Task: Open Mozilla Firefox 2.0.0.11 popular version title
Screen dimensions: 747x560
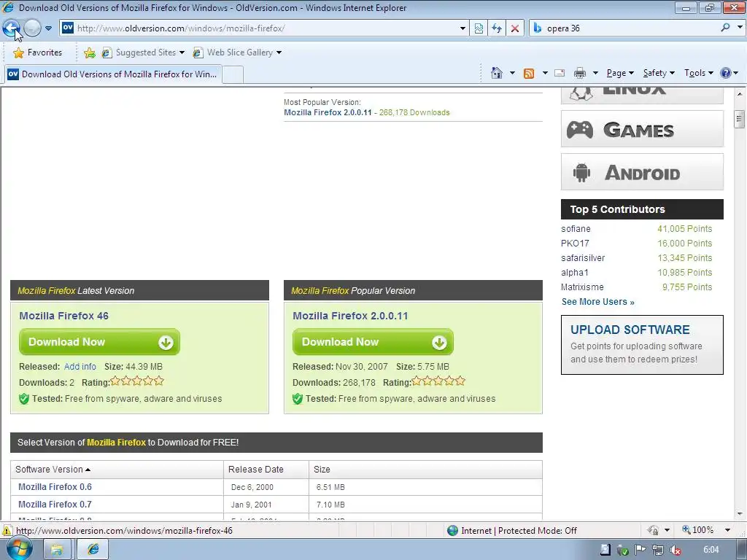Action: coord(350,316)
